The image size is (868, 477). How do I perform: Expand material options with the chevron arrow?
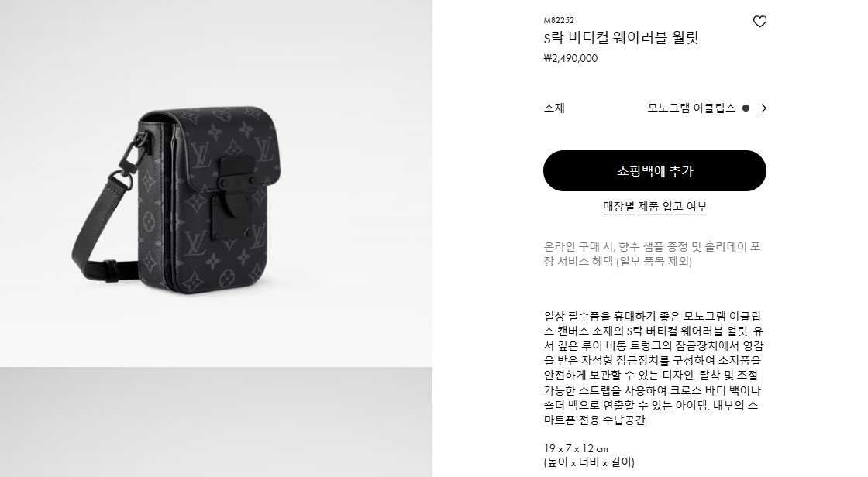(764, 108)
